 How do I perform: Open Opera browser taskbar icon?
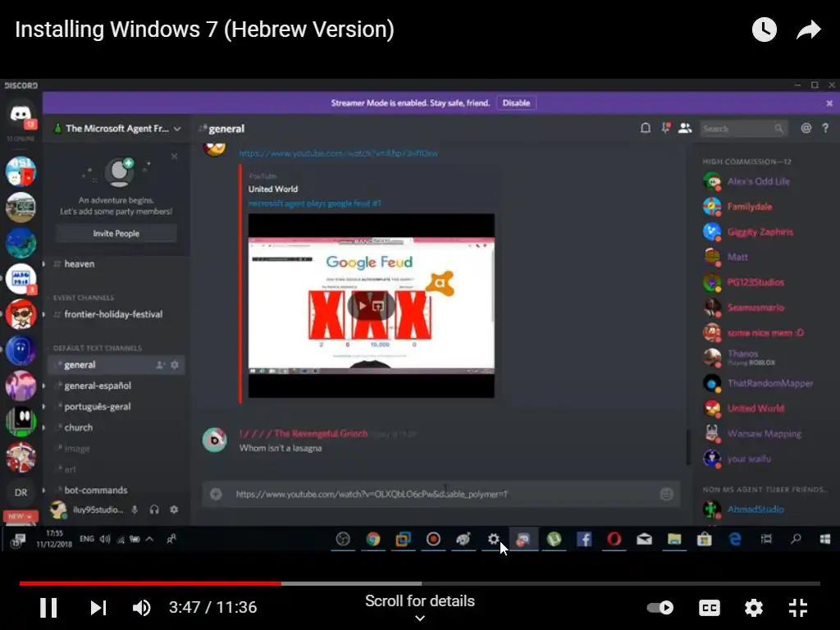614,539
